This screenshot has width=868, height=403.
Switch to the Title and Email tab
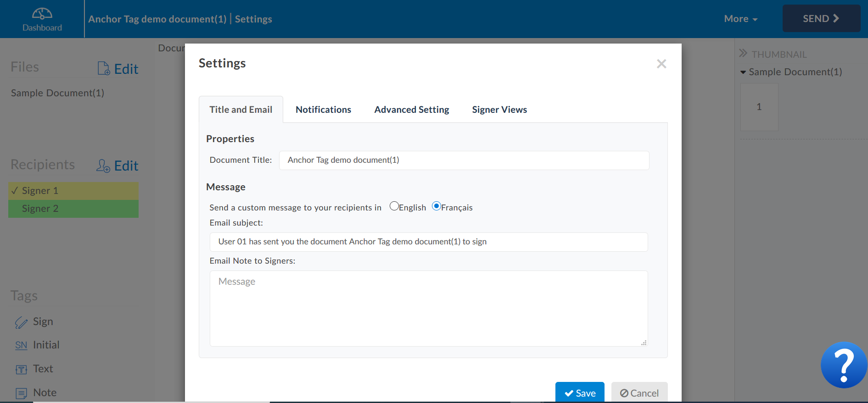241,110
